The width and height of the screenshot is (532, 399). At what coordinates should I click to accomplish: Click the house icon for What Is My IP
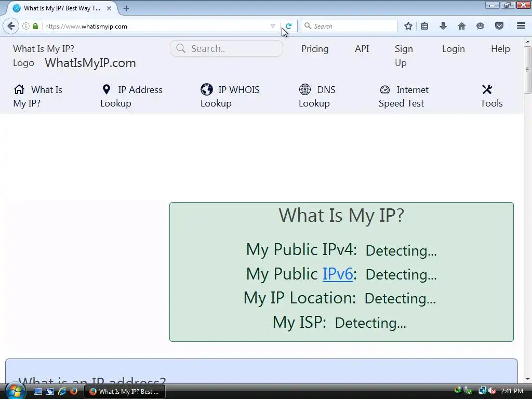(19, 89)
